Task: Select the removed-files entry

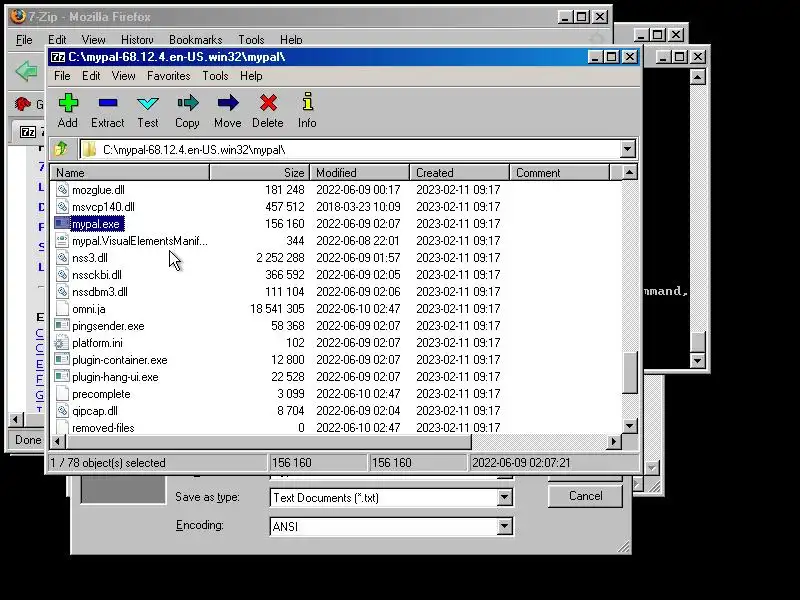Action: pyautogui.click(x=103, y=428)
